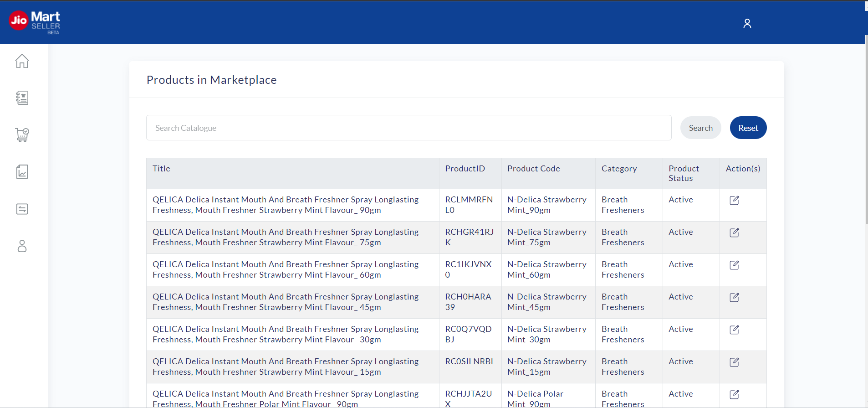868x408 pixels.
Task: Edit the Strawberry Mint 15gm product
Action: pyautogui.click(x=734, y=362)
